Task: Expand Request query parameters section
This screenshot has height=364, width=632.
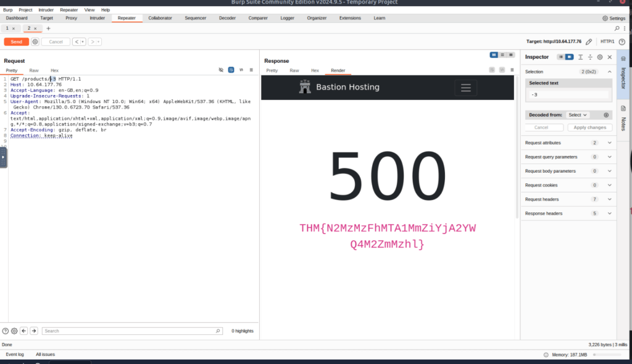Action: pos(568,157)
